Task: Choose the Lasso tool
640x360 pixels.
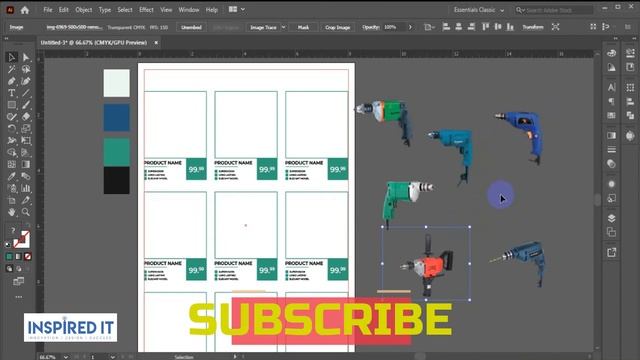Action: click(26, 69)
